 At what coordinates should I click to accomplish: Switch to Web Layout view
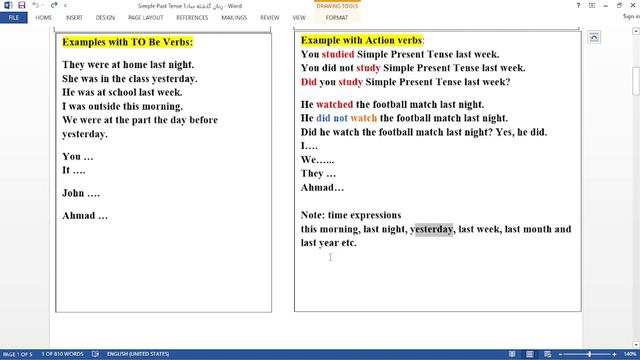tap(547, 354)
